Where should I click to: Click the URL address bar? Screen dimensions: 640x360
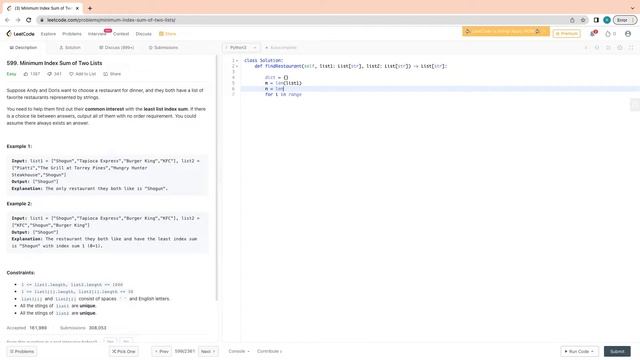click(x=302, y=20)
